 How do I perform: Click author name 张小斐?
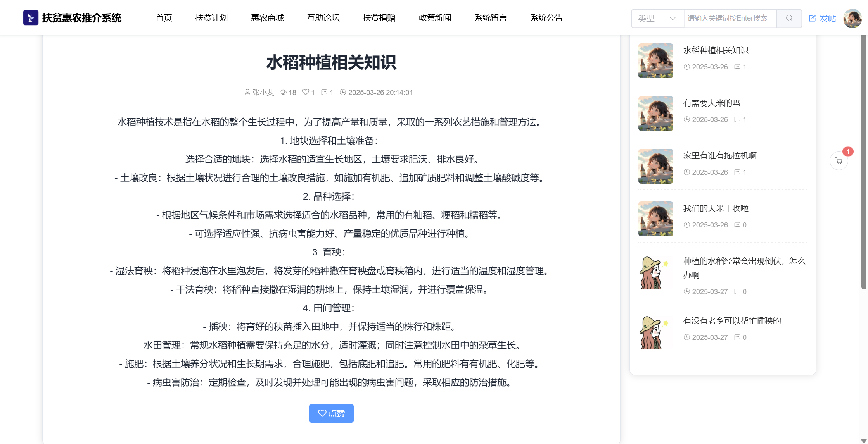[x=263, y=92]
